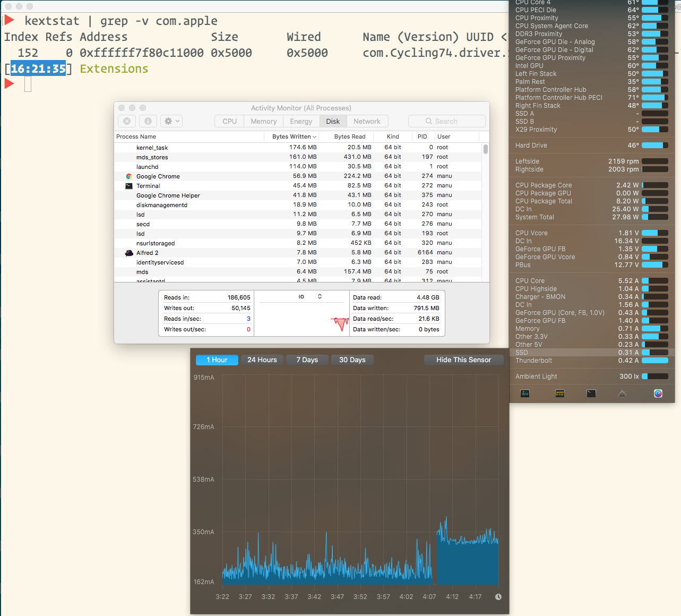681x616 pixels.
Task: Click the SSD current sensor row
Action: click(x=592, y=353)
